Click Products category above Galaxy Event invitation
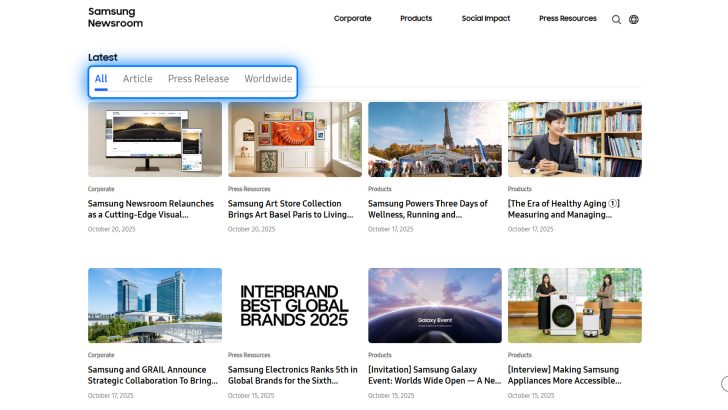The image size is (728, 410). click(380, 355)
